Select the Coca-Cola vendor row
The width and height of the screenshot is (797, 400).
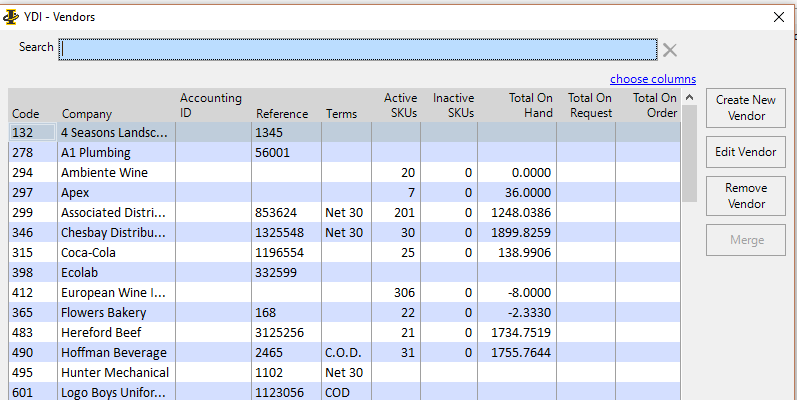pyautogui.click(x=90, y=253)
